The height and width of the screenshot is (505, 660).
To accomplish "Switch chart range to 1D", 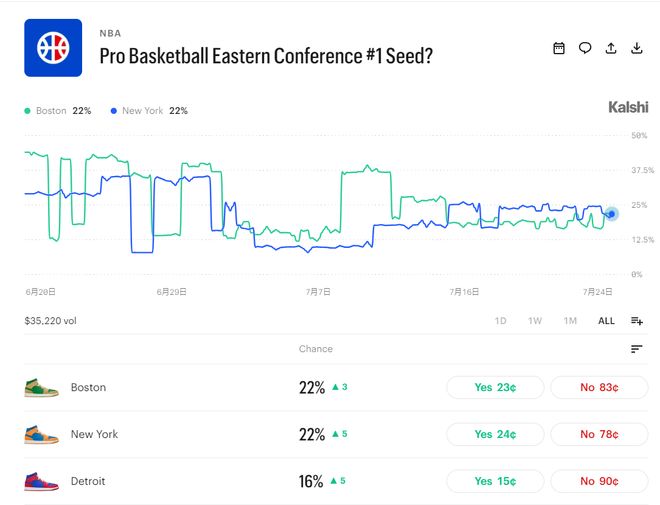I will pos(500,321).
